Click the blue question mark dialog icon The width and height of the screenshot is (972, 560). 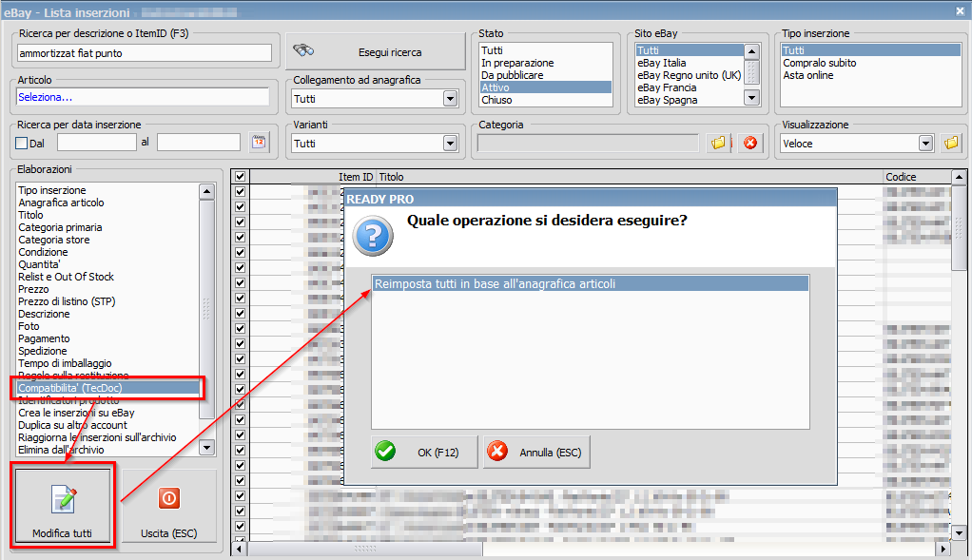pos(373,236)
